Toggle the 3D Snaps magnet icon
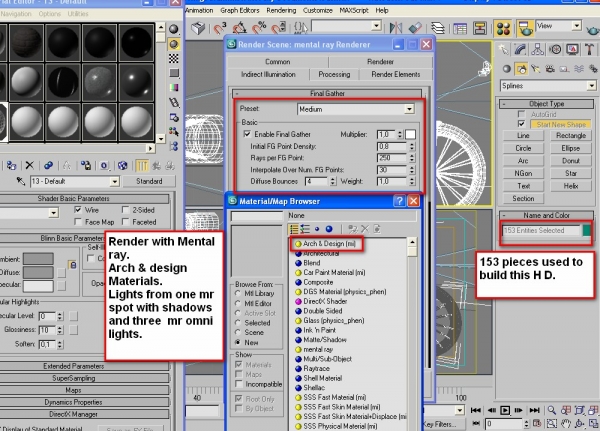This screenshot has height=431, width=600. click(x=220, y=28)
